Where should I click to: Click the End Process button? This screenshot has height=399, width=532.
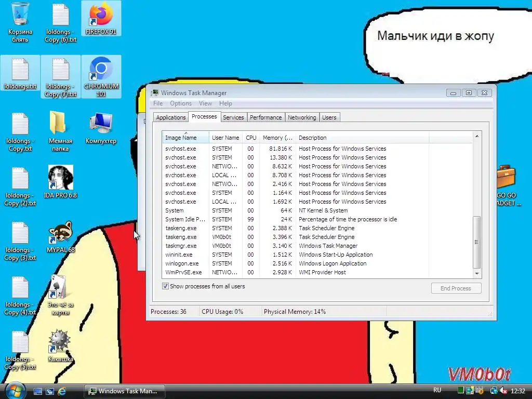tap(456, 288)
